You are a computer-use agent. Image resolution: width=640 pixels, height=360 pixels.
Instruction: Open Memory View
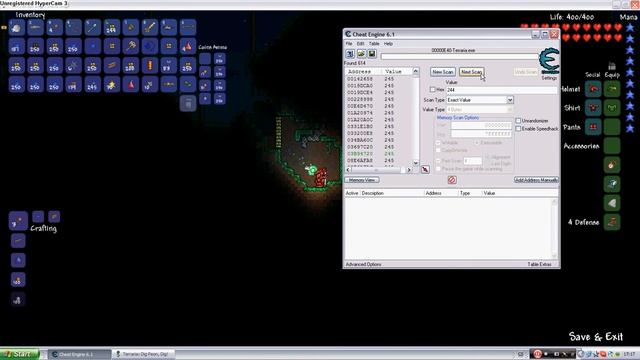[362, 180]
